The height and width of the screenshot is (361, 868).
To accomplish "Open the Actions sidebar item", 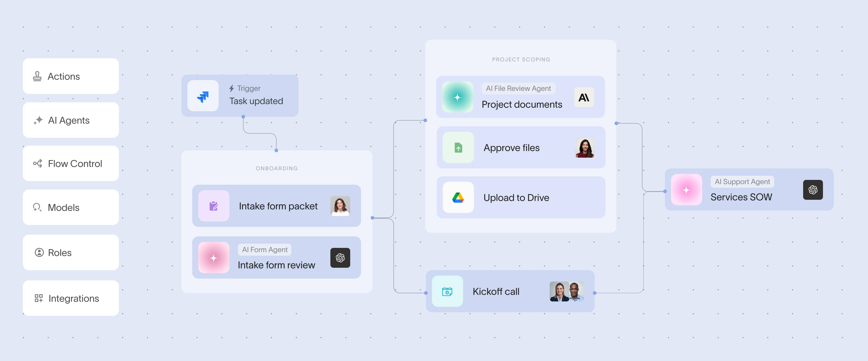I will [71, 76].
